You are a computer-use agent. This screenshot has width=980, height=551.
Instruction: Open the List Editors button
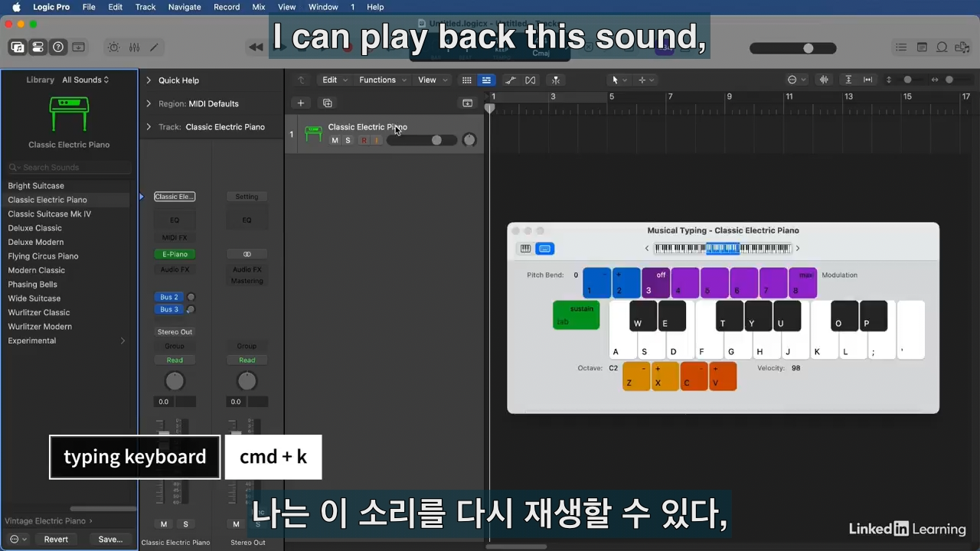coord(901,47)
